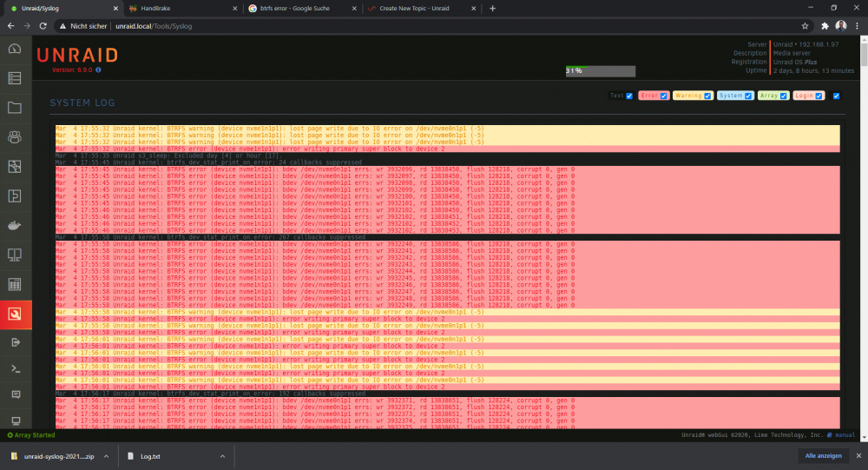This screenshot has width=868, height=470.
Task: Bookmark this page with the star icon
Action: click(x=805, y=26)
